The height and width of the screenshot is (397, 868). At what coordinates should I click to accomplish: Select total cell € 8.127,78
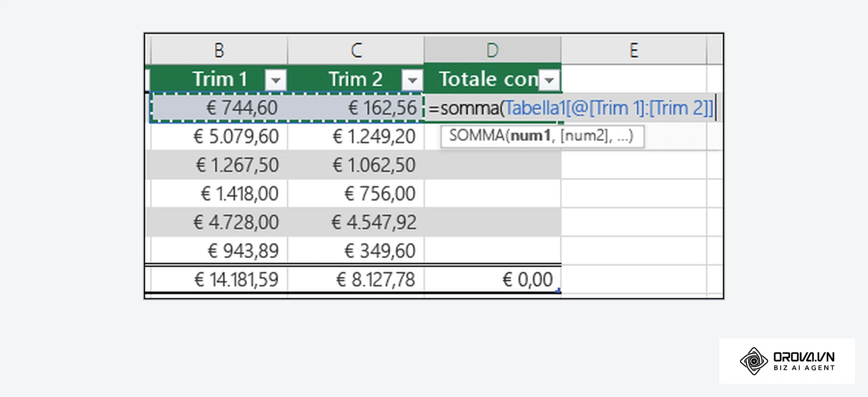[x=356, y=279]
